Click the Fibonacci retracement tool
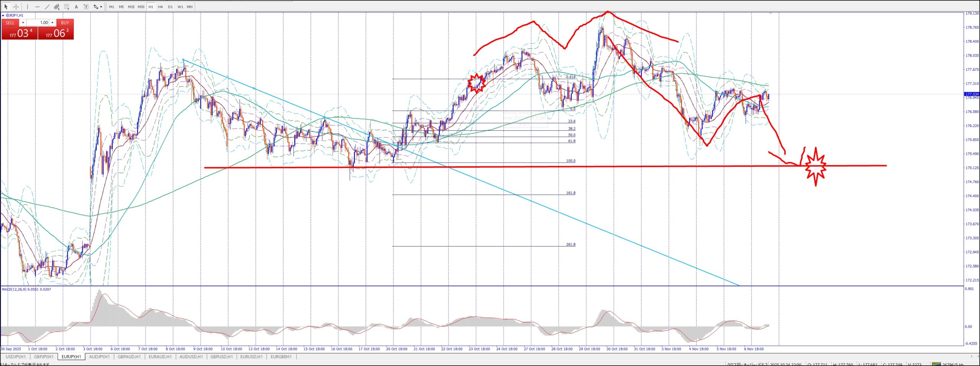This screenshot has width=980, height=366. [67, 7]
